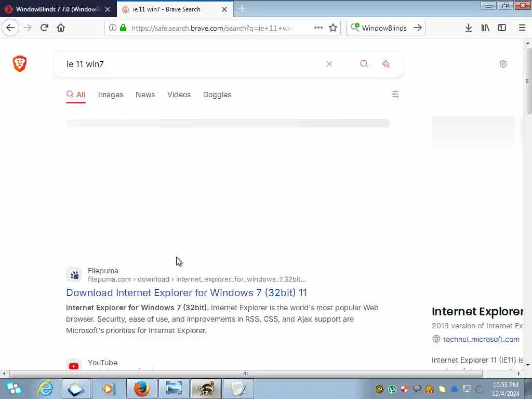Open the network tray icon
This screenshot has width=532, height=399.
pos(467,389)
